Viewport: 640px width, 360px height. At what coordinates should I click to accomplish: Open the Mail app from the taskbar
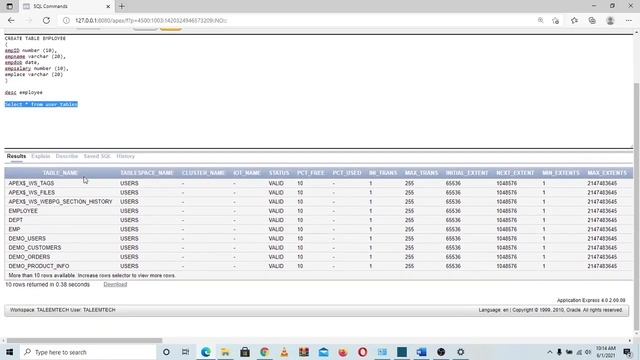click(x=323, y=352)
